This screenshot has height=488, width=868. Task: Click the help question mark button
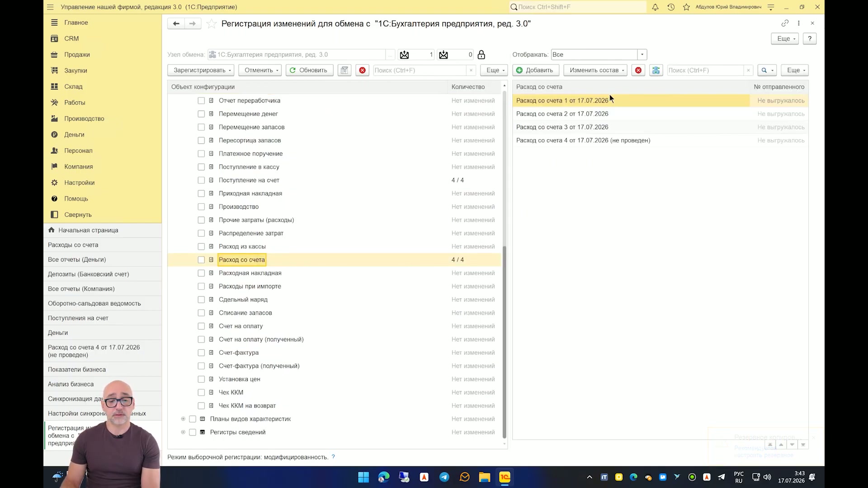pyautogui.click(x=810, y=39)
